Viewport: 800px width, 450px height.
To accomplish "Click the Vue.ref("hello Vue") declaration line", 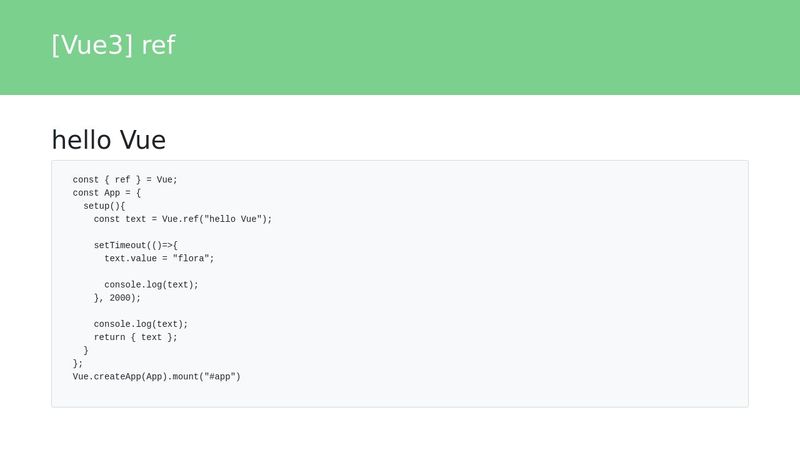I will [x=183, y=219].
